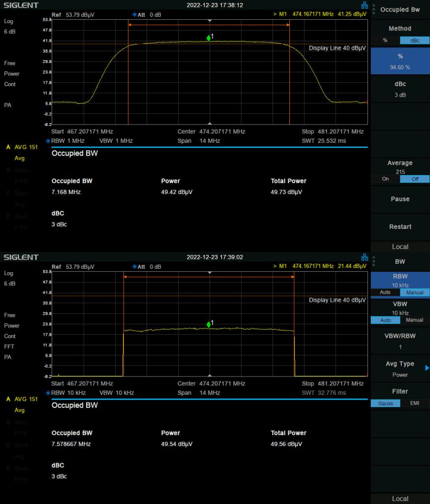Click the network status icon in top screenshot
The height and width of the screenshot is (504, 430).
pos(365,5)
